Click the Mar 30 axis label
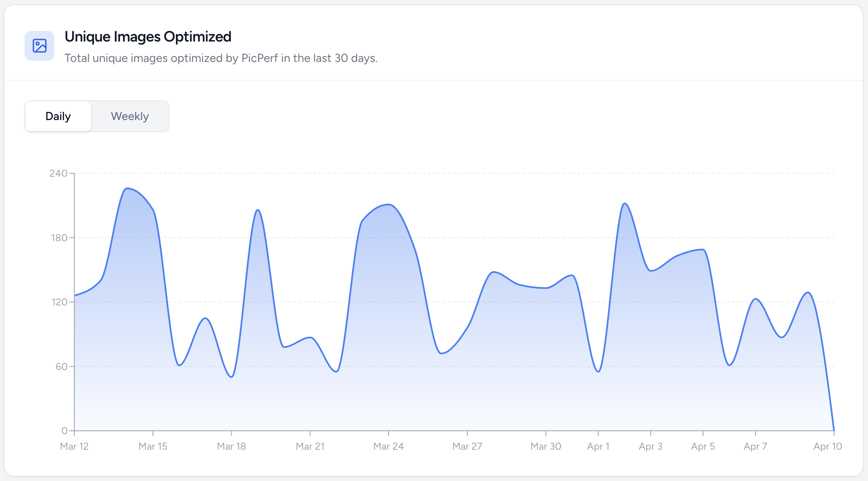The width and height of the screenshot is (868, 481). click(546, 446)
